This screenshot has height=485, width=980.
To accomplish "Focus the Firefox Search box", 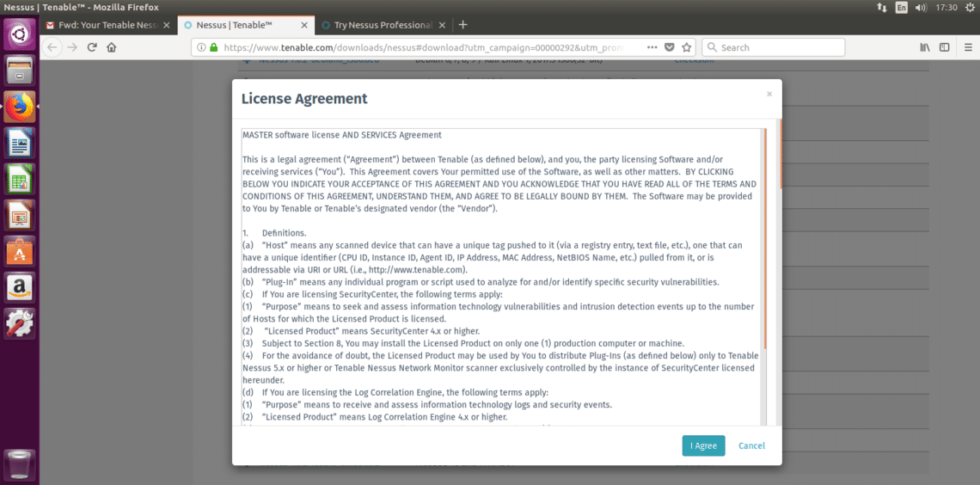I will coord(773,47).
